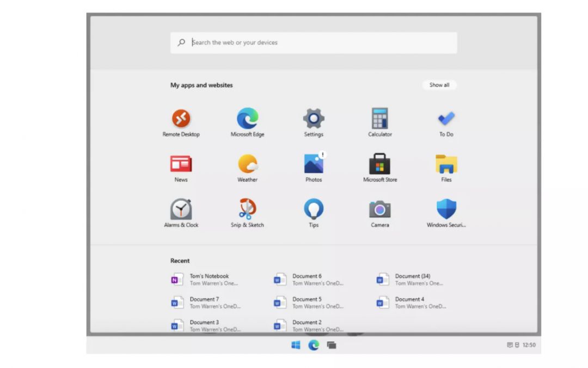Viewport: 588px width, 368px height.
Task: Open the Files app
Action: (x=446, y=164)
